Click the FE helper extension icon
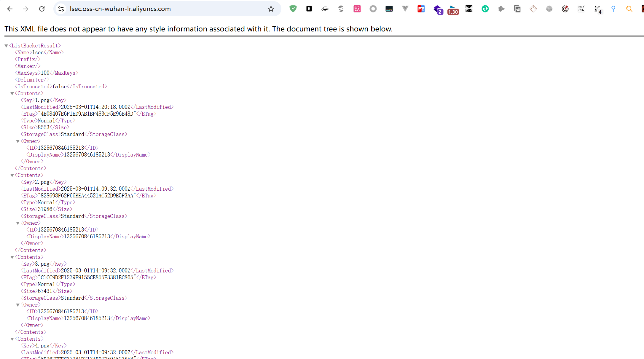The height and width of the screenshot is (359, 644). [x=421, y=9]
